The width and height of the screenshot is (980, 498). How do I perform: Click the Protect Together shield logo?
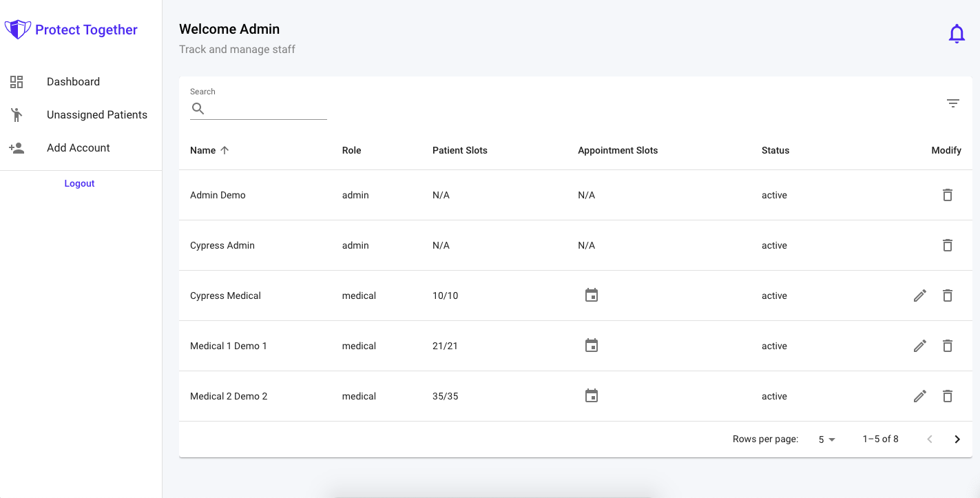tap(18, 30)
